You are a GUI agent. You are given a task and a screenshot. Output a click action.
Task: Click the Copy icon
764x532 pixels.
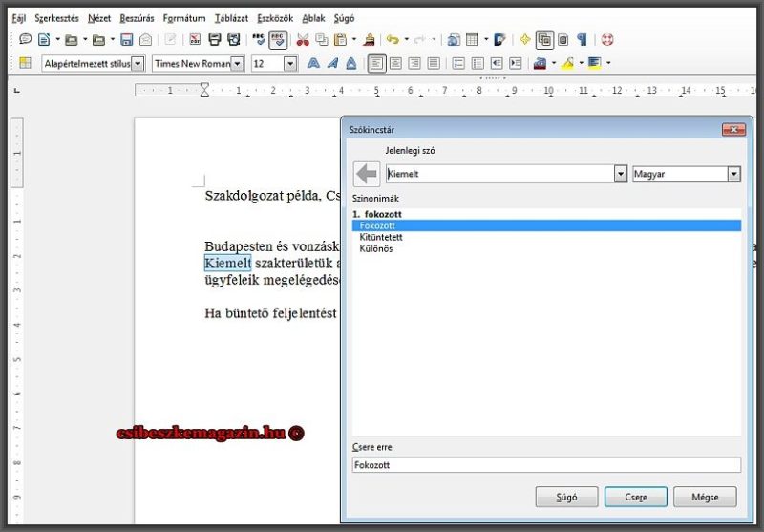322,39
